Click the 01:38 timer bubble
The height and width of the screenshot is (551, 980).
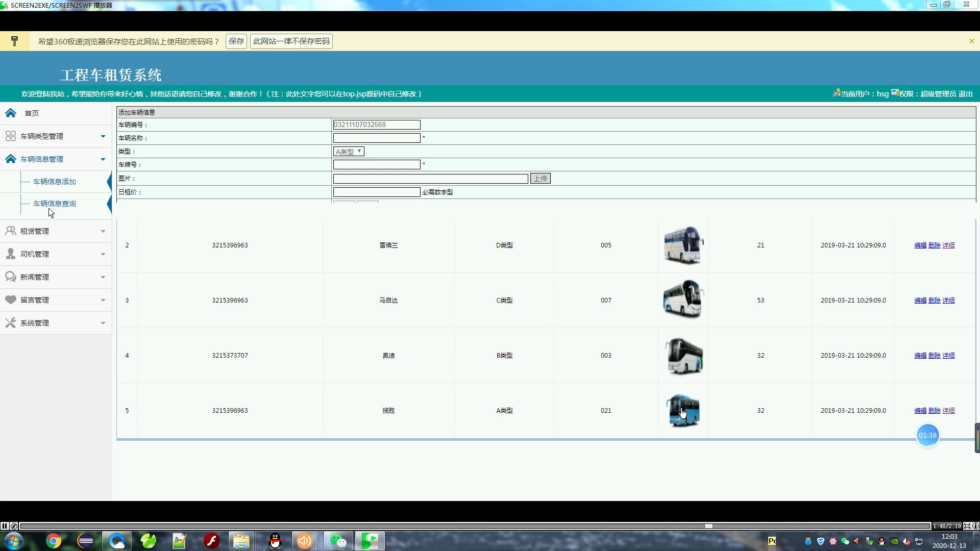point(927,435)
